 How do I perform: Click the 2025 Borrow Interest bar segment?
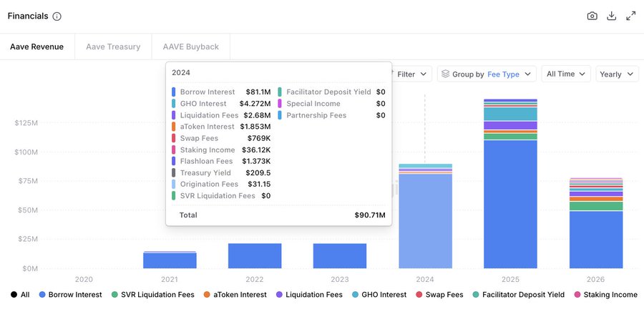pos(510,205)
